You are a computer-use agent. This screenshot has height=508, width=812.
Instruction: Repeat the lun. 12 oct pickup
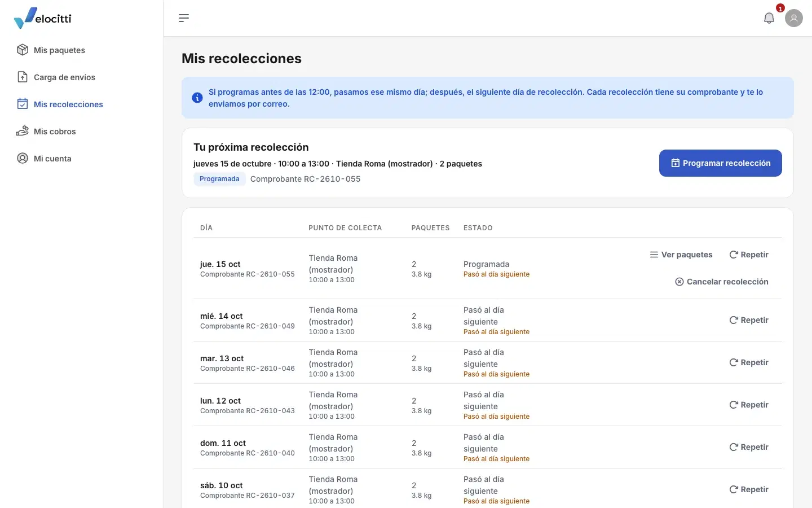point(749,405)
